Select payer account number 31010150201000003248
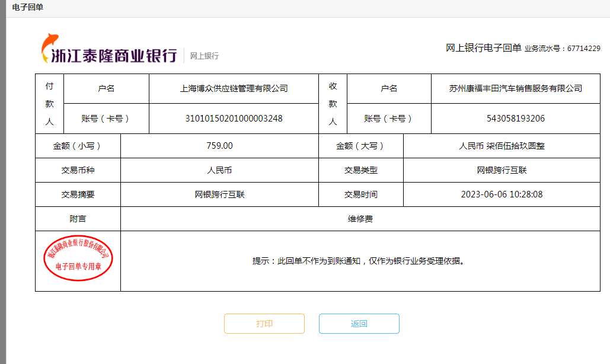This screenshot has height=364, width=610. click(234, 119)
